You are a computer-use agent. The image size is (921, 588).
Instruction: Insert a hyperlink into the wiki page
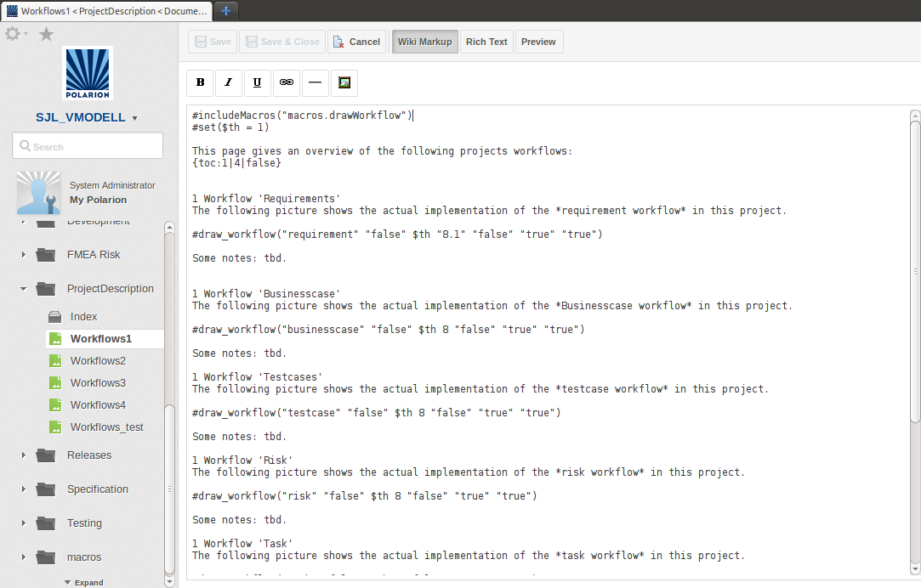click(x=286, y=82)
